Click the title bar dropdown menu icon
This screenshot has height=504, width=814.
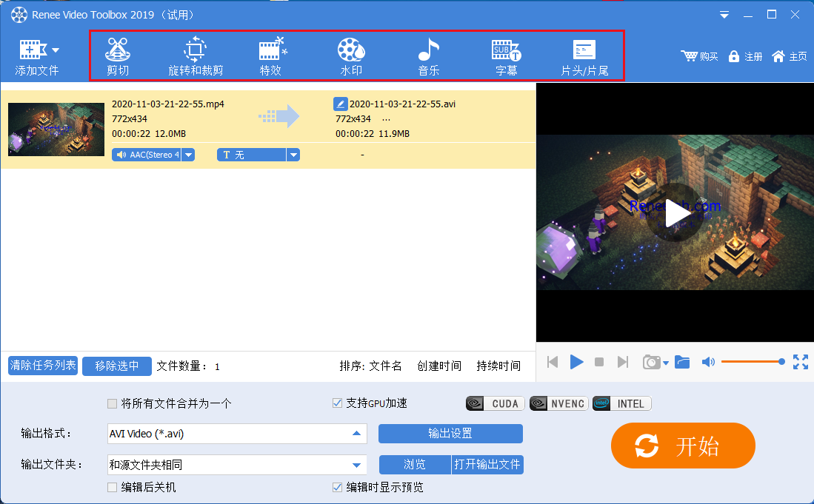(724, 15)
